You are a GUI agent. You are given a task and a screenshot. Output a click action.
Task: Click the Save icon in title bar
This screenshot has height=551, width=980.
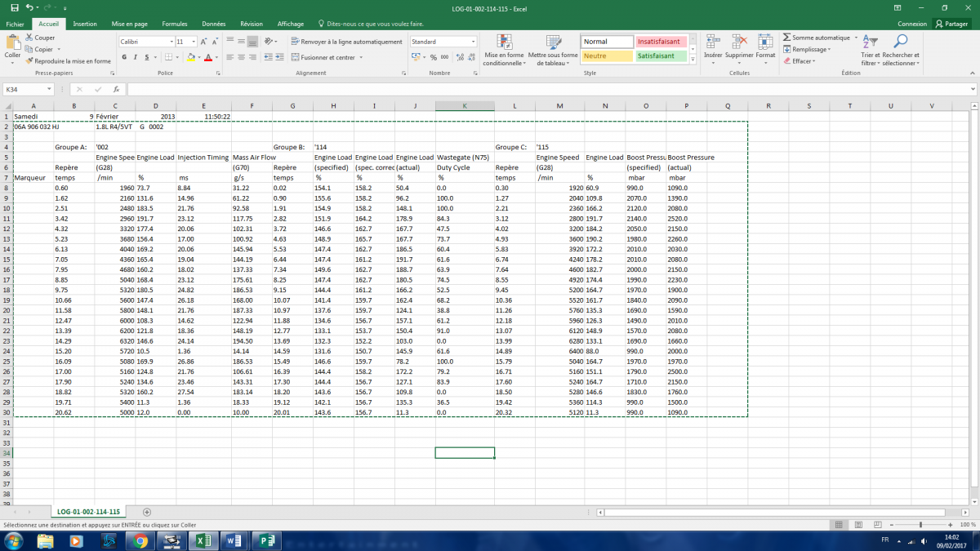pos(16,7)
